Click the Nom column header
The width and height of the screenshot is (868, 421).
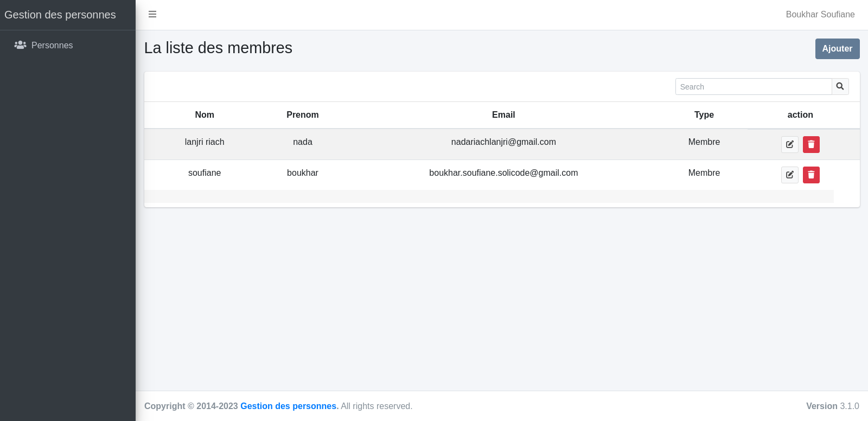(205, 115)
